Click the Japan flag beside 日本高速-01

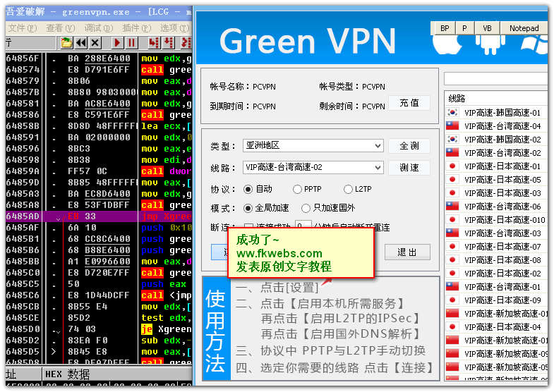[x=452, y=166]
